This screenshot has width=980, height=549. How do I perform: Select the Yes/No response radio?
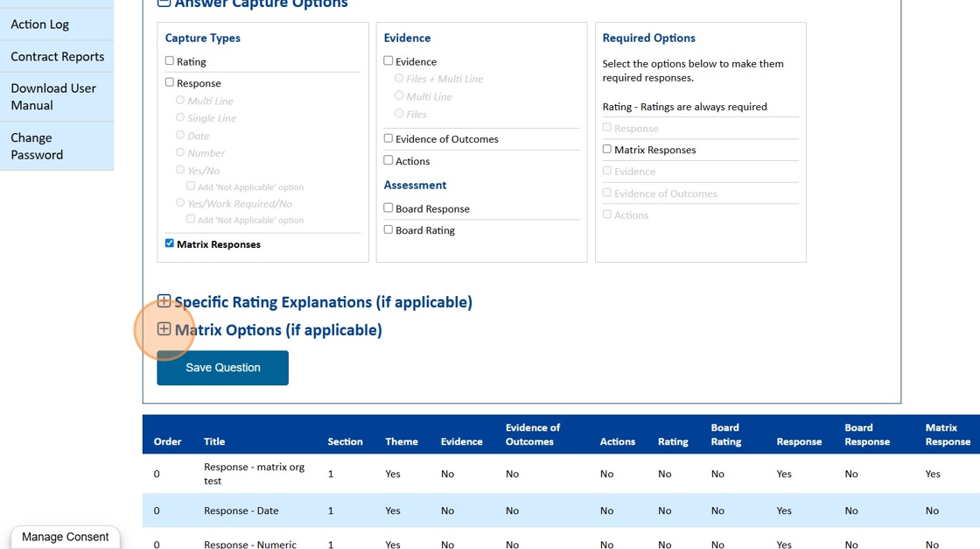pos(180,170)
